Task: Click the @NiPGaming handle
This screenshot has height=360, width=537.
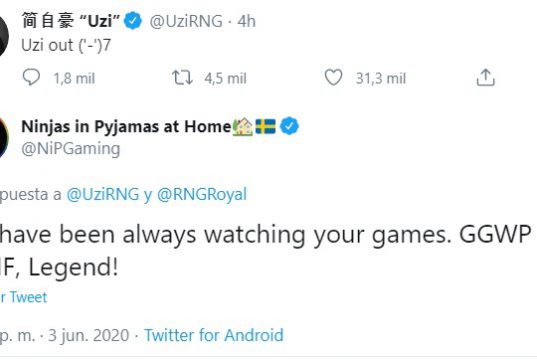Action: pyautogui.click(x=71, y=149)
